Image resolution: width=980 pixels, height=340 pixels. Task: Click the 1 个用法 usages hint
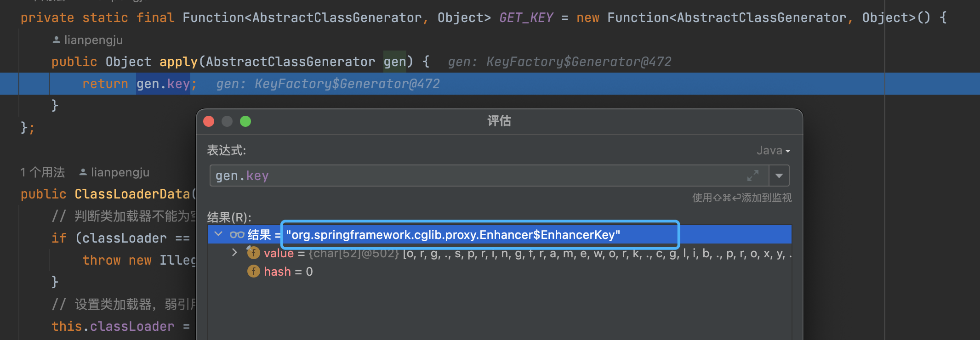coord(43,172)
